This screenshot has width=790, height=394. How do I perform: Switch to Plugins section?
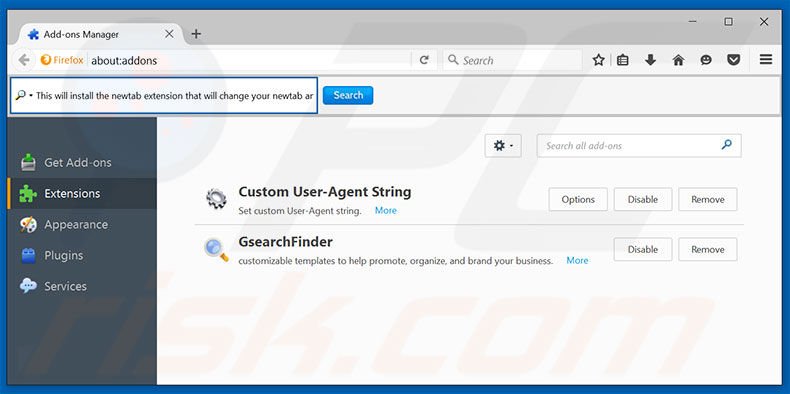[82, 255]
